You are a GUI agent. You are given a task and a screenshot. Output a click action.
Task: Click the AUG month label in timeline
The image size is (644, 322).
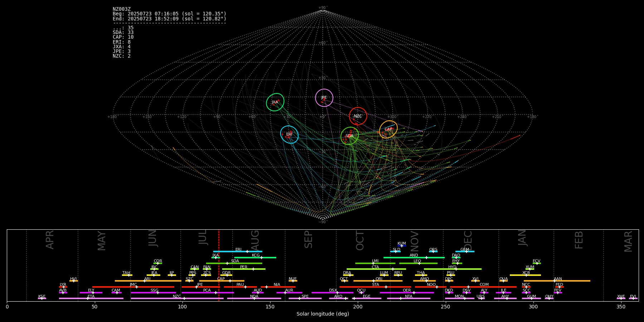[x=255, y=241]
